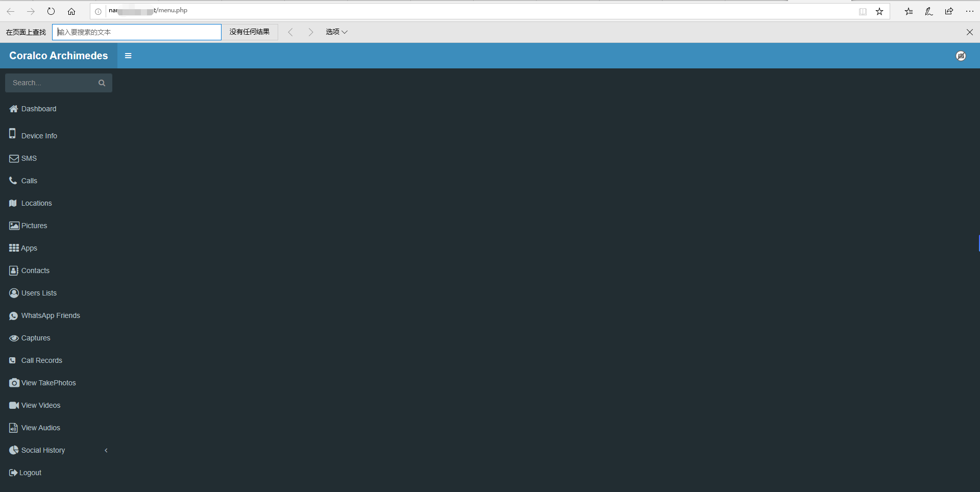Click the browser share icon
980x492 pixels.
(x=949, y=11)
